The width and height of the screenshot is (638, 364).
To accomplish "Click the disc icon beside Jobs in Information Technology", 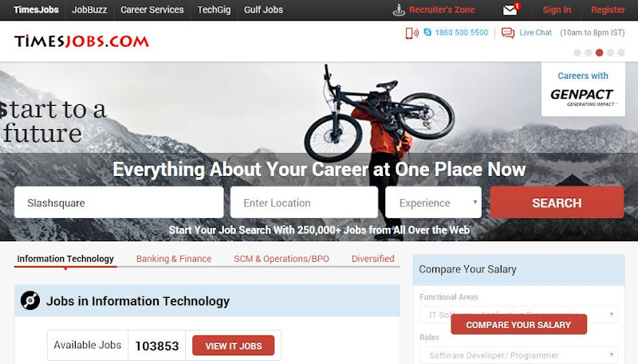I will tap(30, 300).
